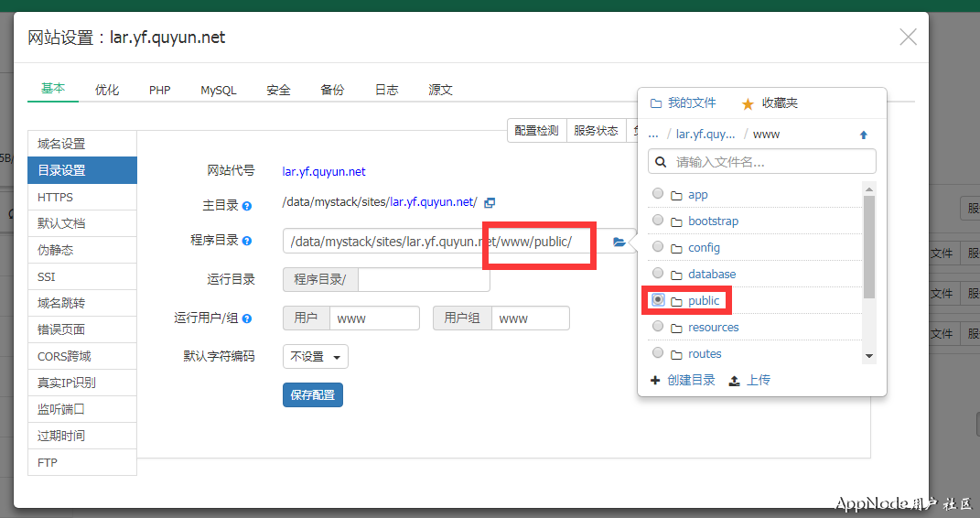
Task: Select the app folder radio button
Action: click(658, 194)
